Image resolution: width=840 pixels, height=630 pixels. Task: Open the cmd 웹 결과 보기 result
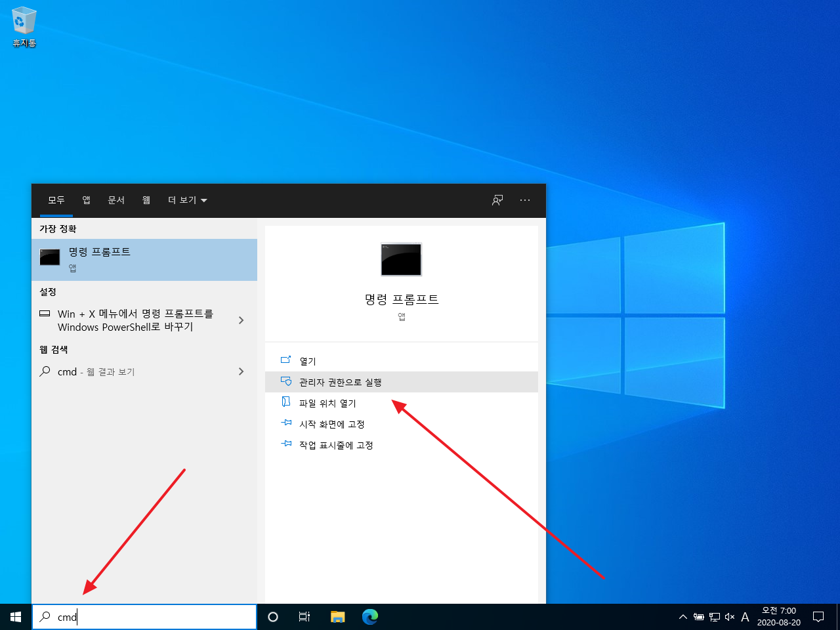pos(128,371)
